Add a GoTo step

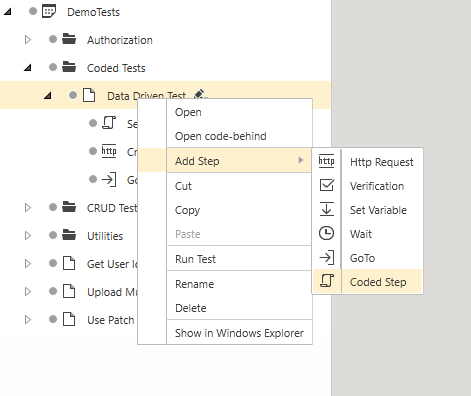367,258
